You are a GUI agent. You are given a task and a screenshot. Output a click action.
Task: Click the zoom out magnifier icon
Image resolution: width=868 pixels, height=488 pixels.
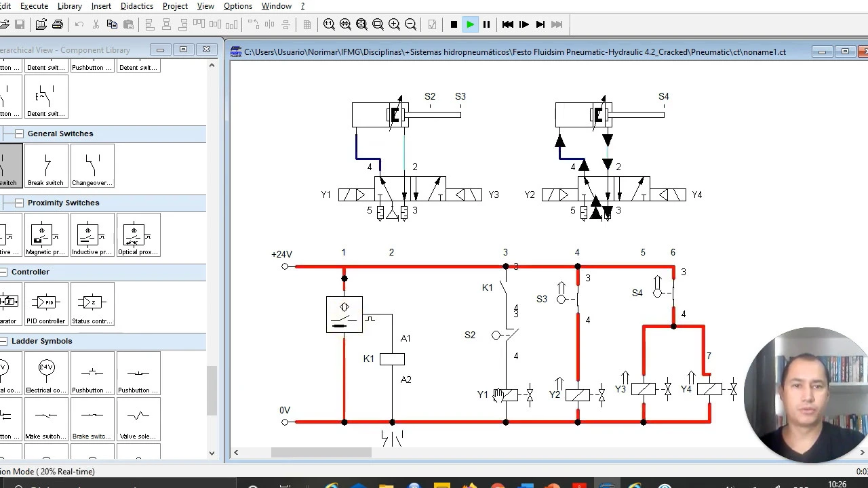[410, 24]
